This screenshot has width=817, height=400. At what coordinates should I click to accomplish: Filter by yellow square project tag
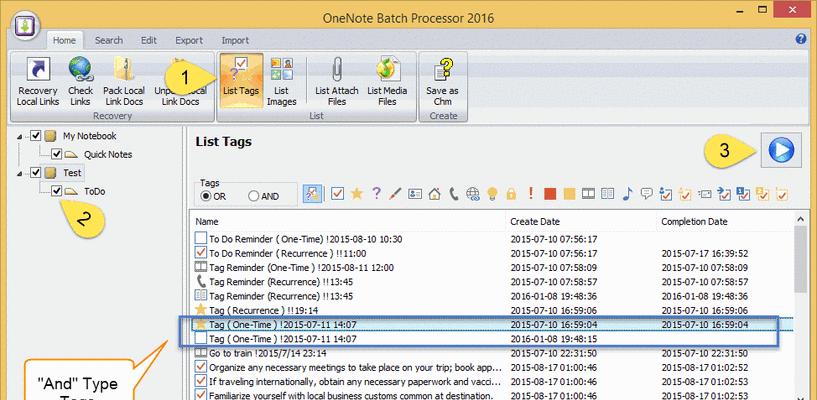click(x=569, y=194)
